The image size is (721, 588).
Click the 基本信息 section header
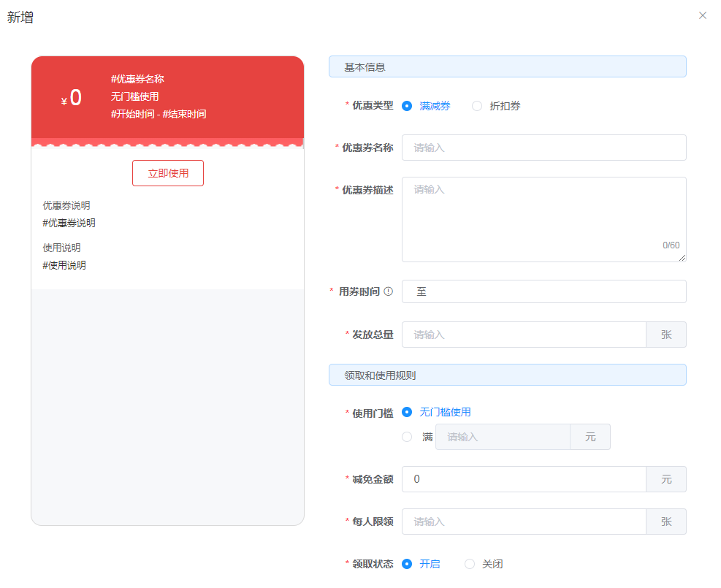(508, 66)
